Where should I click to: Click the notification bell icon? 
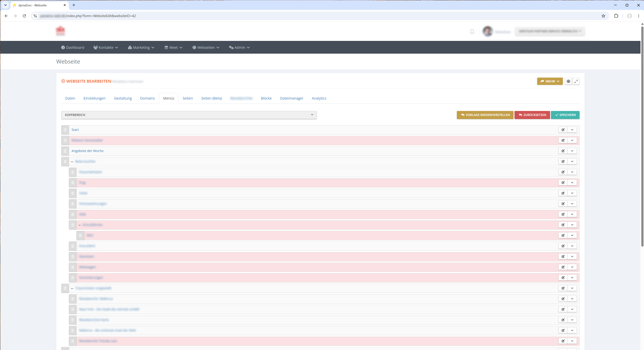(472, 32)
